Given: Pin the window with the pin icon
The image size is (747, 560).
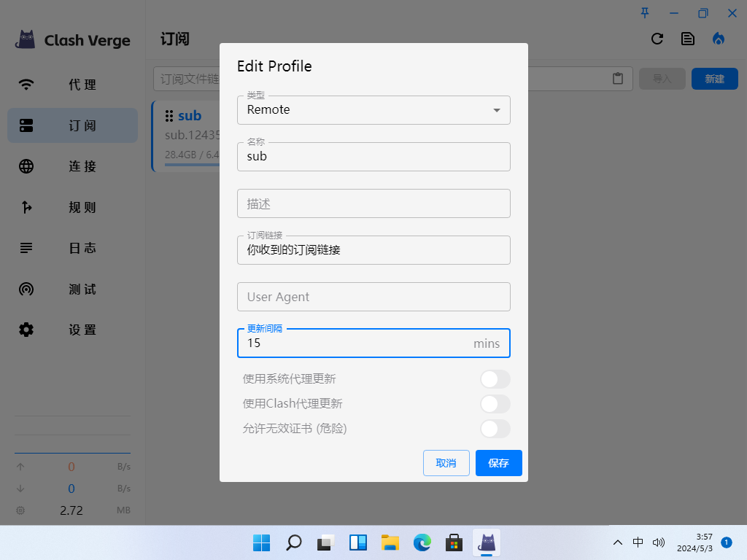Looking at the screenshot, I should 644,12.
